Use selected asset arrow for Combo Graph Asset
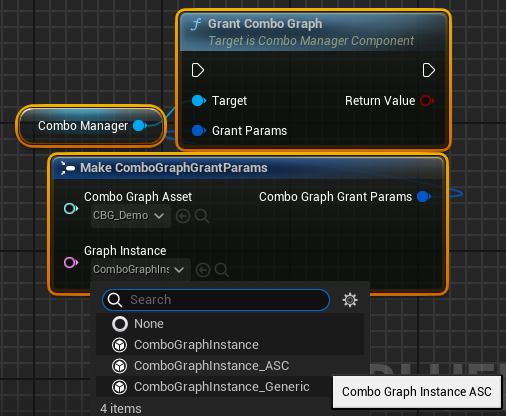Viewport: 506px width, 416px height. (x=183, y=216)
